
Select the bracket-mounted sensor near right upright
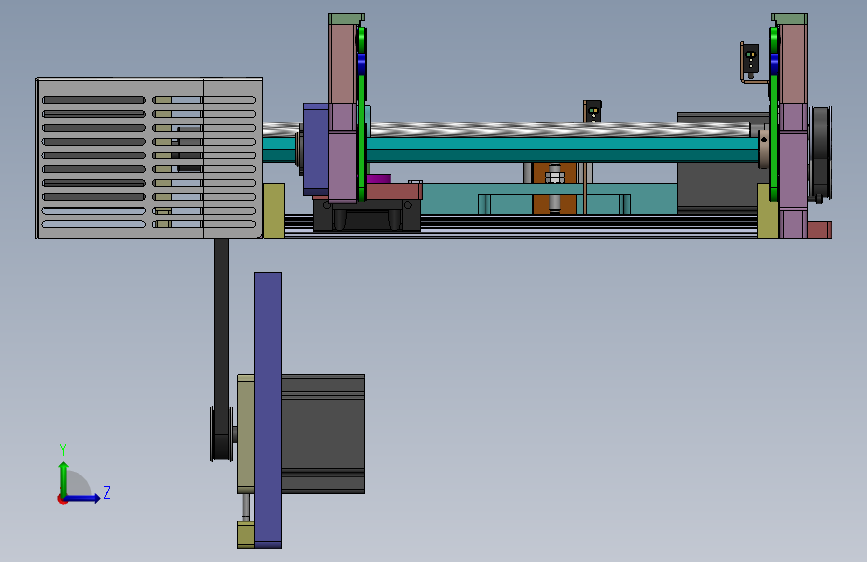point(750,59)
